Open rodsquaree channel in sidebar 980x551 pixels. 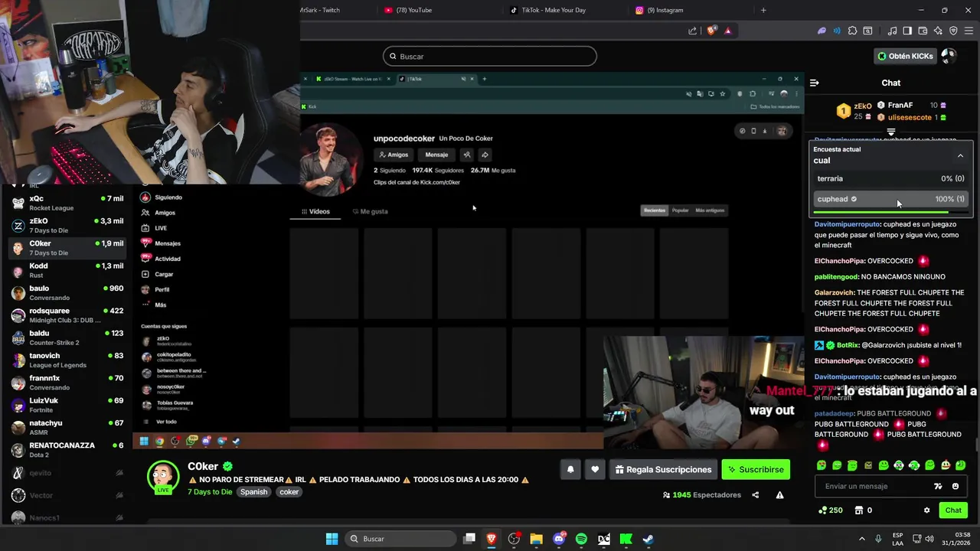[x=67, y=315]
